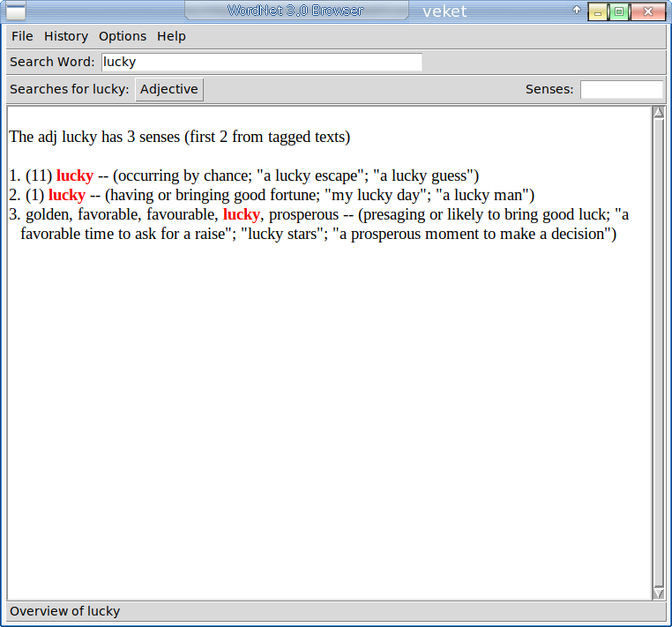Click the word 'golden' in sense 3
The image size is (672, 627).
point(49,214)
